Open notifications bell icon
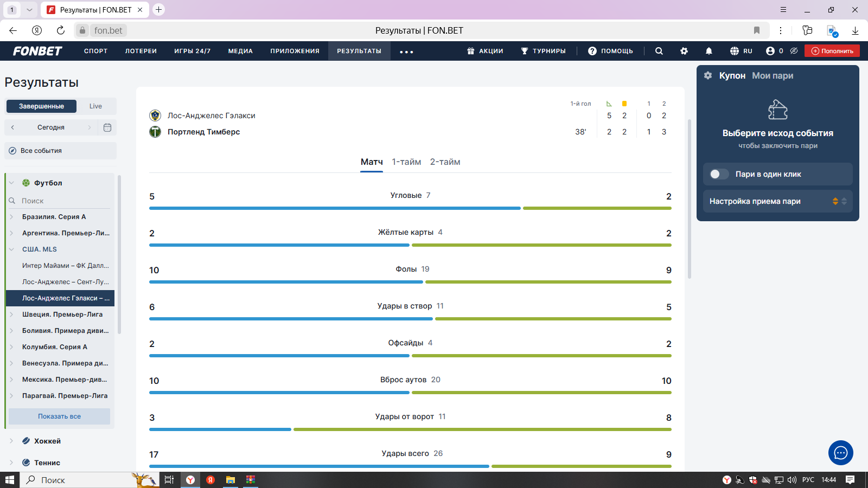This screenshot has width=868, height=488. [x=709, y=51]
